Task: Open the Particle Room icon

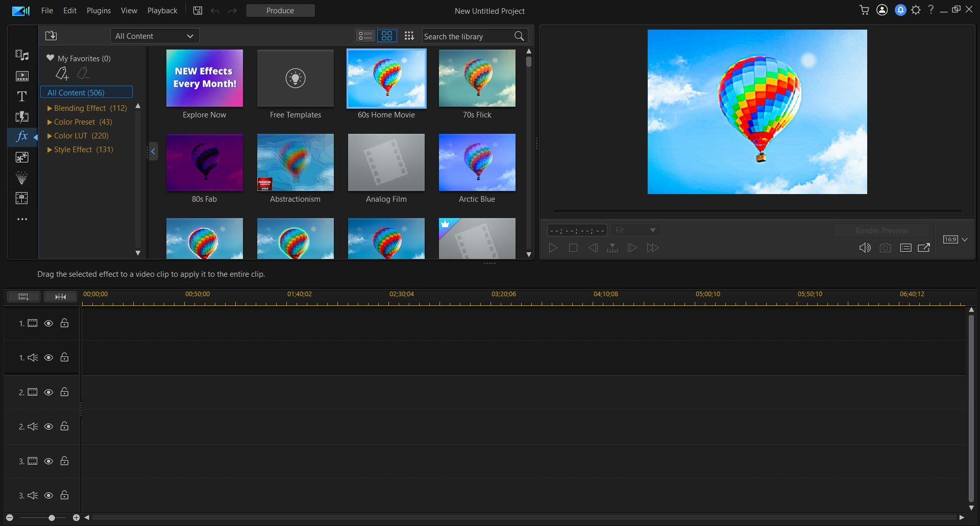Action: pyautogui.click(x=22, y=178)
